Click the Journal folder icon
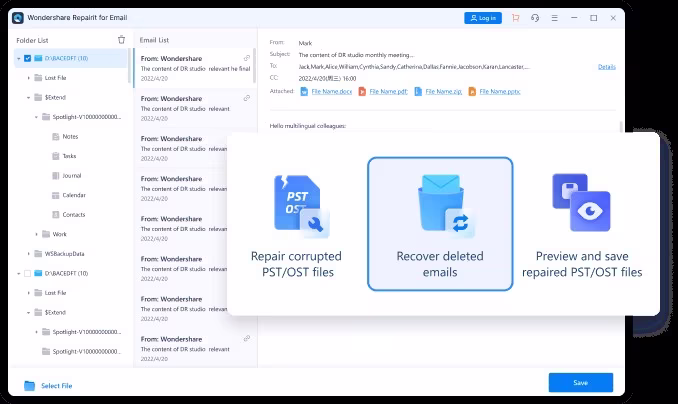Screen dimensions: 678x404 [55, 175]
